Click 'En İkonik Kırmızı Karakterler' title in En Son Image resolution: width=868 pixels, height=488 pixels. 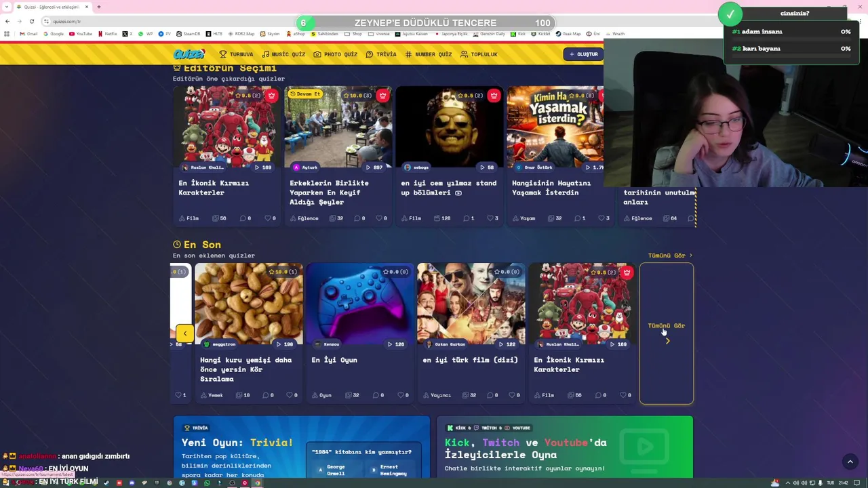569,365
